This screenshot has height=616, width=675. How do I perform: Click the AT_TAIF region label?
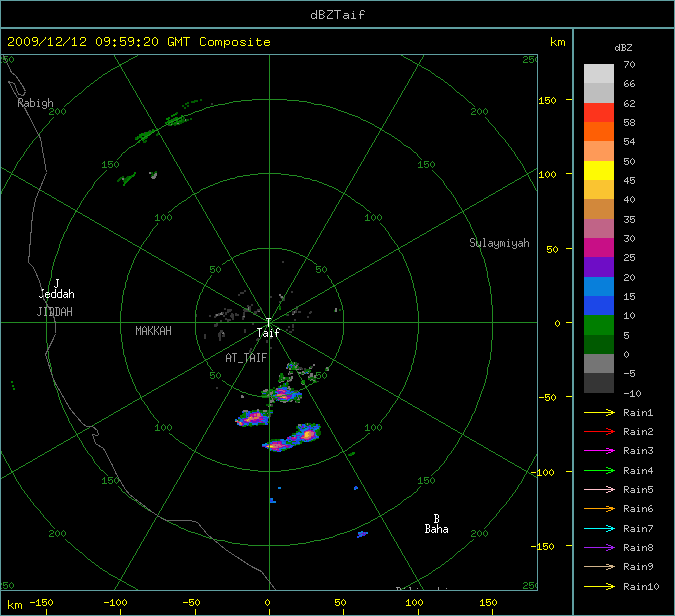(x=246, y=357)
